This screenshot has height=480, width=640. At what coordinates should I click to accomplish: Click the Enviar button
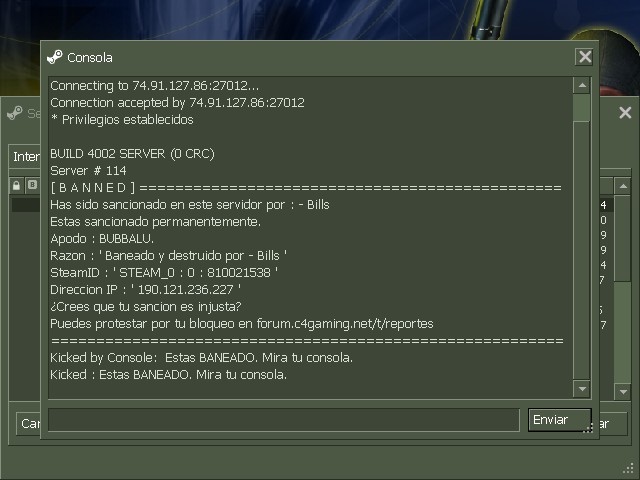point(559,420)
